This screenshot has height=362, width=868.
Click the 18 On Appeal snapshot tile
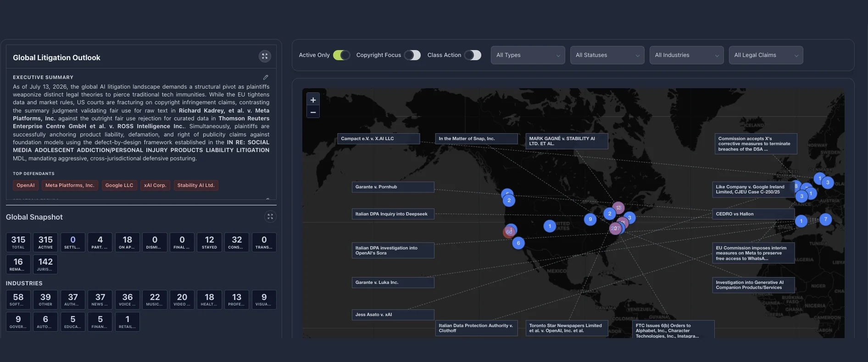point(128,242)
